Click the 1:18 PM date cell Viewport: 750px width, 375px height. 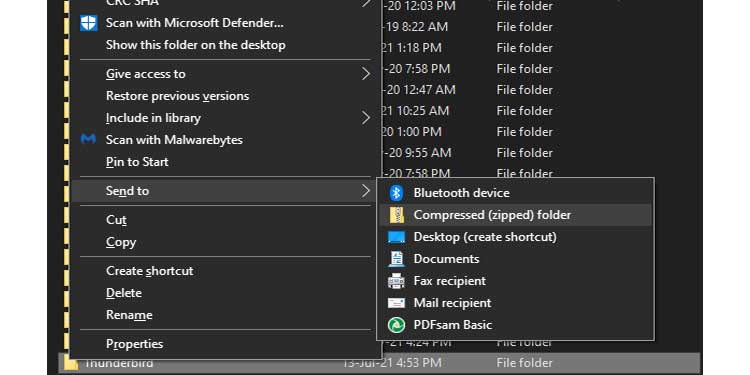pyautogui.click(x=412, y=48)
